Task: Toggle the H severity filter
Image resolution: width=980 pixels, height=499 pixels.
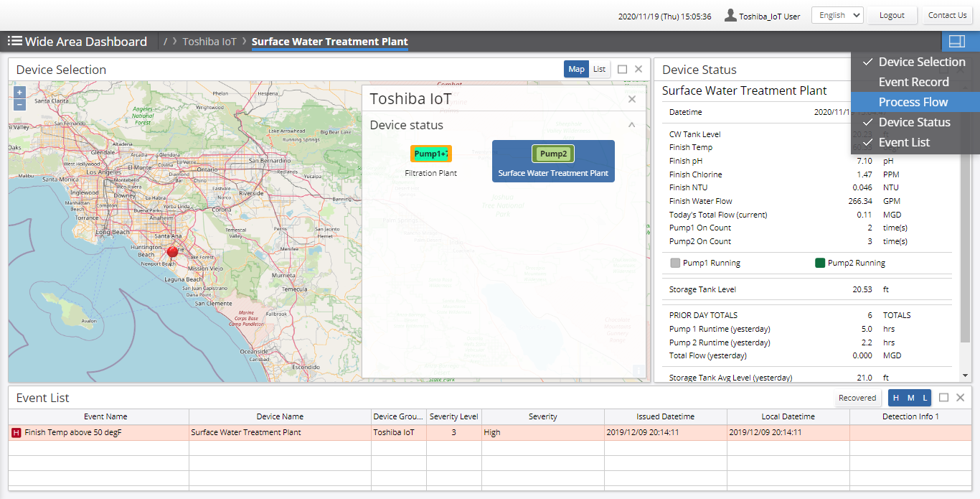Action: click(x=896, y=398)
